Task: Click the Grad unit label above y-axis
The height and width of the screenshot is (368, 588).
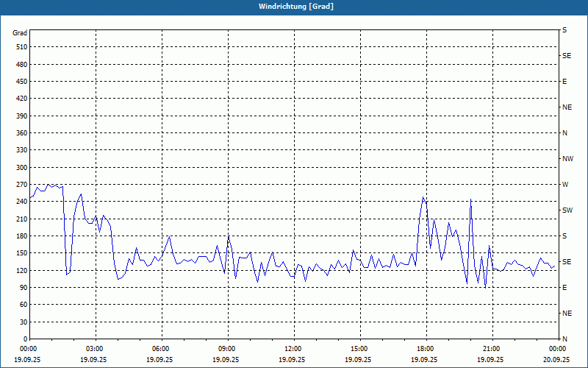Action: (20, 33)
